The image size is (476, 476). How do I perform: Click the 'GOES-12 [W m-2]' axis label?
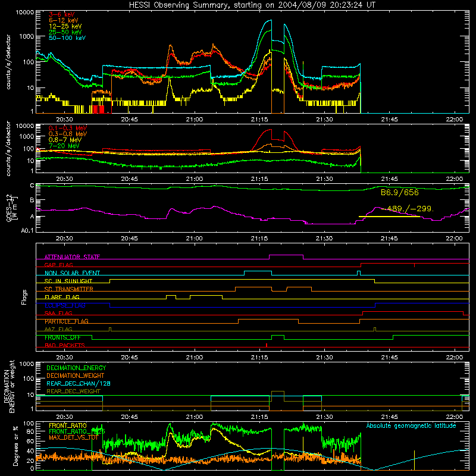(12, 208)
